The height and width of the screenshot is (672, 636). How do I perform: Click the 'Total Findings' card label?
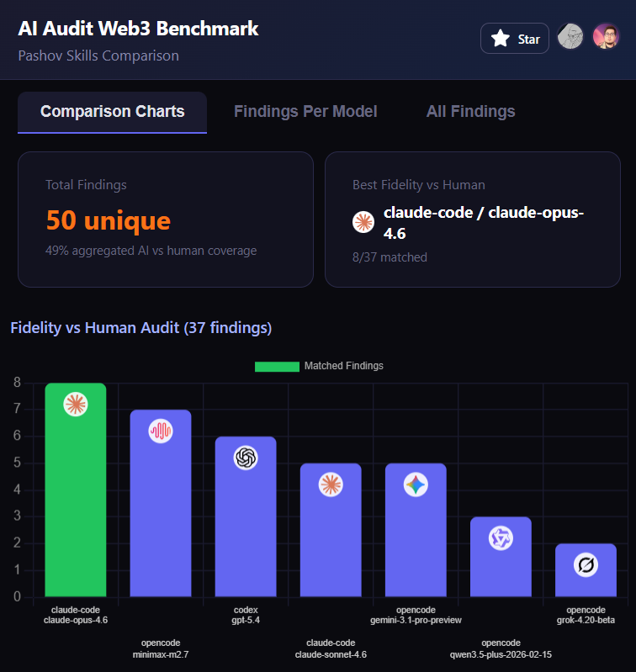[86, 185]
